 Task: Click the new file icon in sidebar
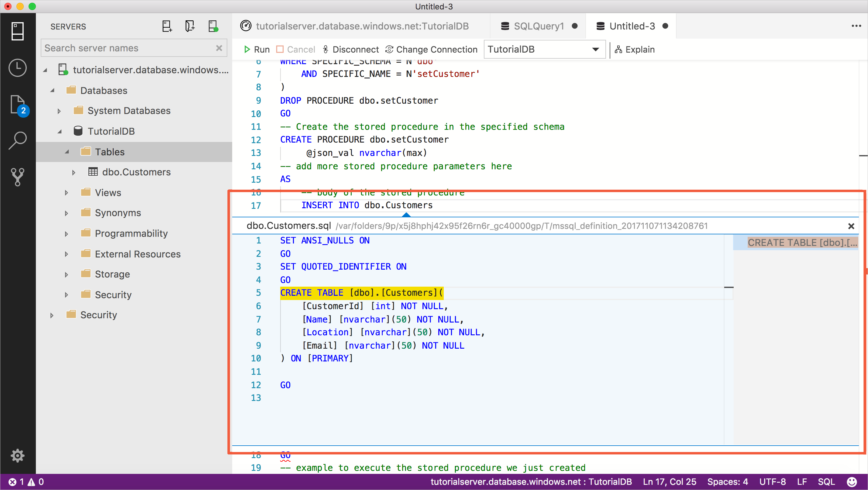pos(167,27)
